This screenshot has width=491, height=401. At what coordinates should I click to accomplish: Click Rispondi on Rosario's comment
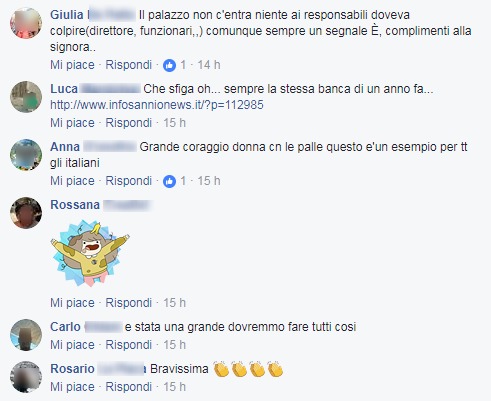coord(129,387)
